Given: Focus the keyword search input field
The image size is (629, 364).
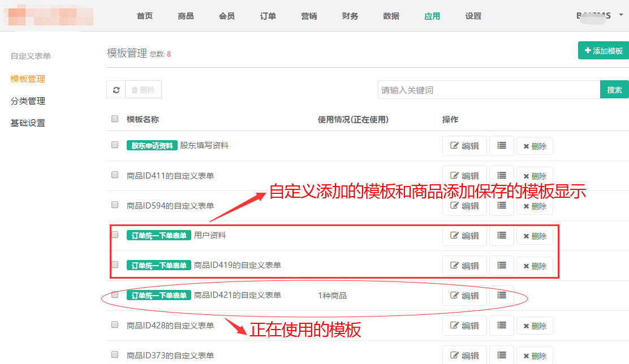Looking at the screenshot, I should (489, 90).
